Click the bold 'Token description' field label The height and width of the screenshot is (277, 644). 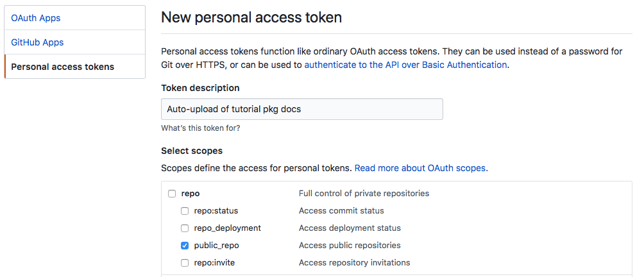tap(200, 88)
